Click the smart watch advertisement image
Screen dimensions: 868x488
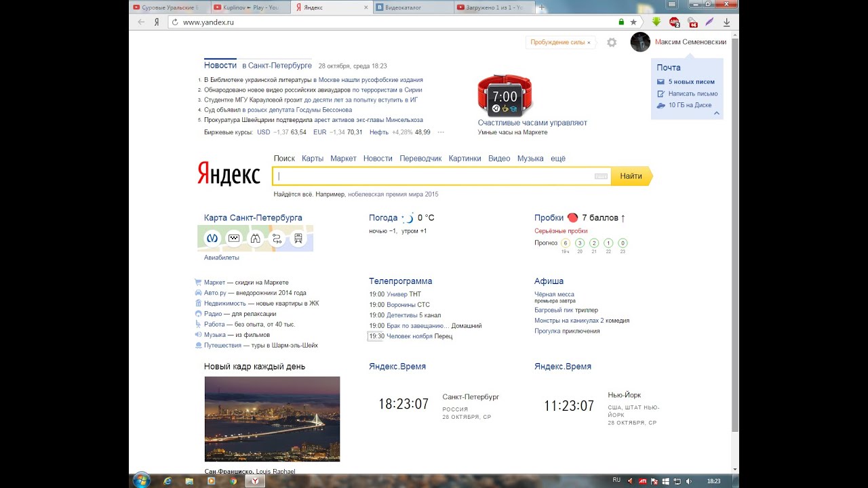click(x=505, y=96)
